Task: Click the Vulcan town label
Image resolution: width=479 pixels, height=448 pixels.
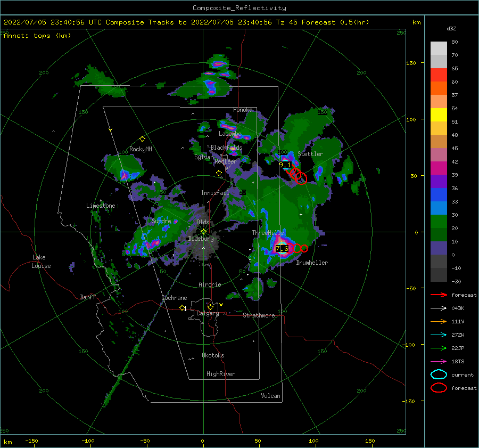Action: [x=270, y=396]
